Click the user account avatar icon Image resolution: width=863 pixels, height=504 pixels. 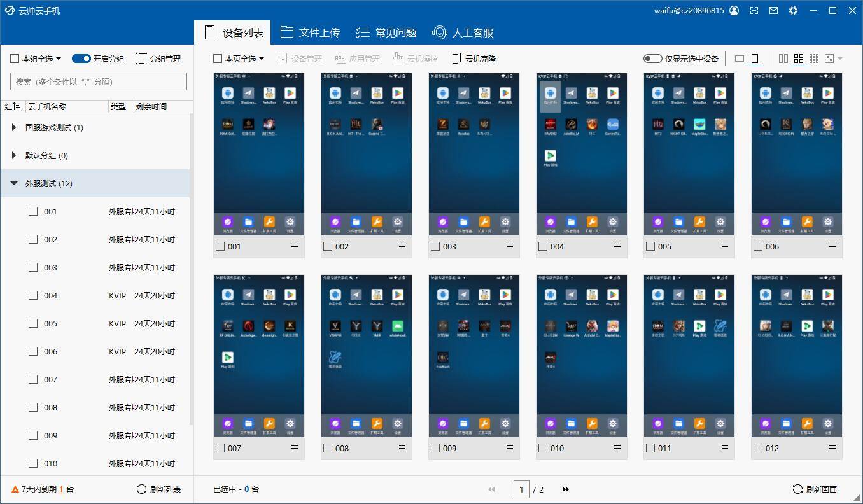(x=734, y=11)
